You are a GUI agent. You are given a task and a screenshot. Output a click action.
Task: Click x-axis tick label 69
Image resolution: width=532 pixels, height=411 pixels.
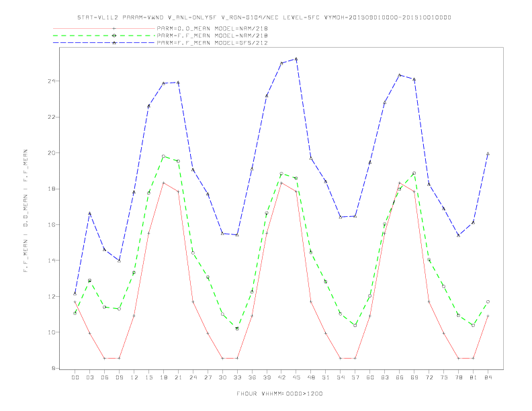[x=414, y=377]
